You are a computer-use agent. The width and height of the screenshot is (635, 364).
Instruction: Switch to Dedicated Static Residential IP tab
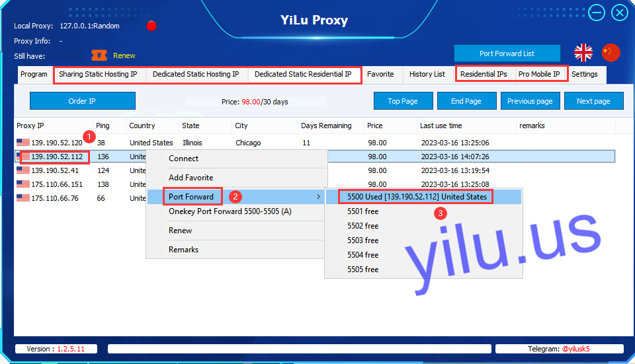point(303,75)
